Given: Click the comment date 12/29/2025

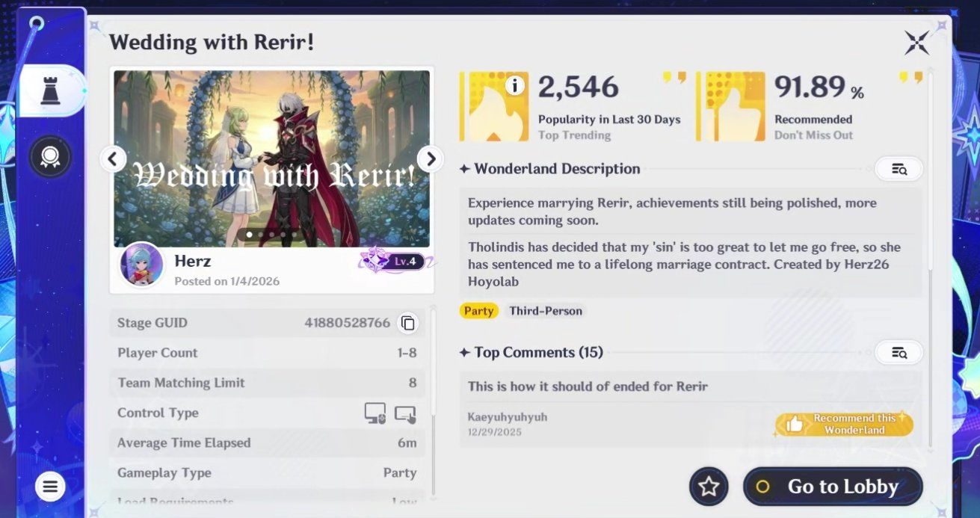Looking at the screenshot, I should coord(495,432).
